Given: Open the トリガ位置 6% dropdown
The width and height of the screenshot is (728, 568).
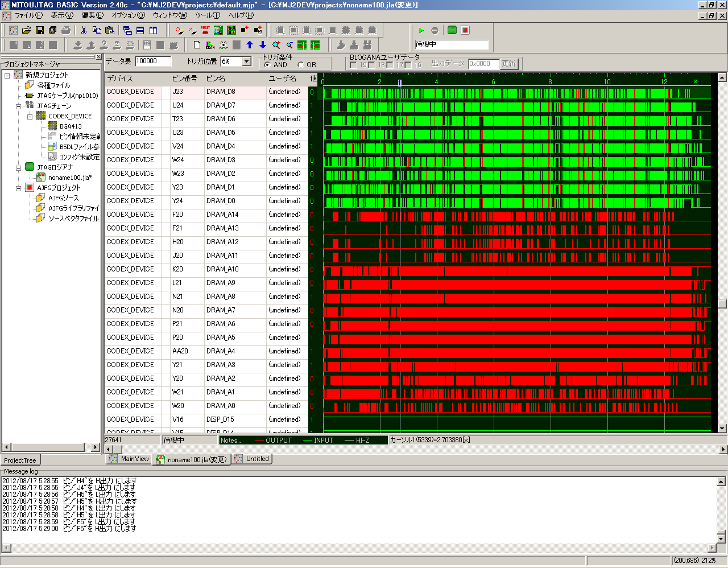Looking at the screenshot, I should pyautogui.click(x=247, y=61).
